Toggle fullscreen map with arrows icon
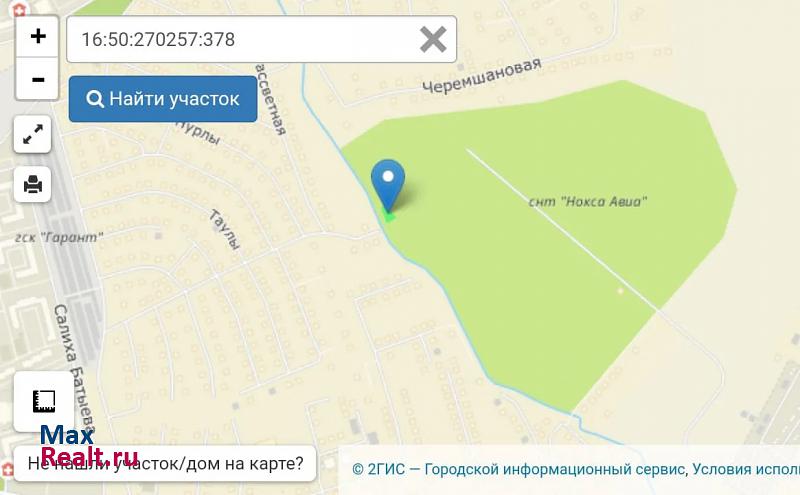 point(33,134)
